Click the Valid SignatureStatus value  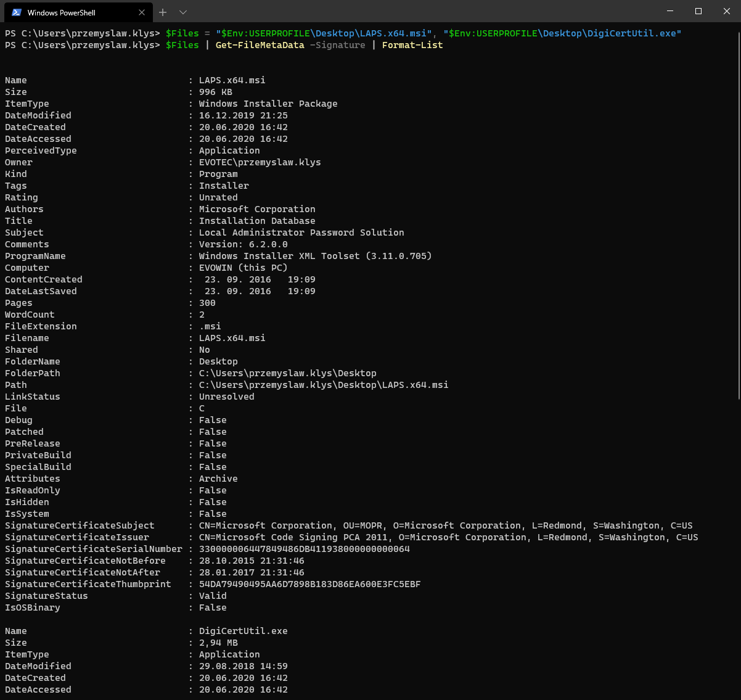coord(212,595)
